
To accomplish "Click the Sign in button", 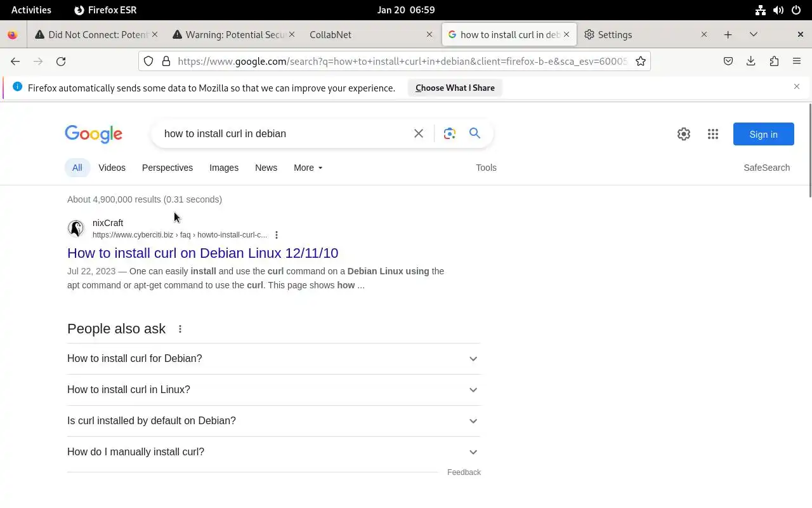I will [763, 134].
